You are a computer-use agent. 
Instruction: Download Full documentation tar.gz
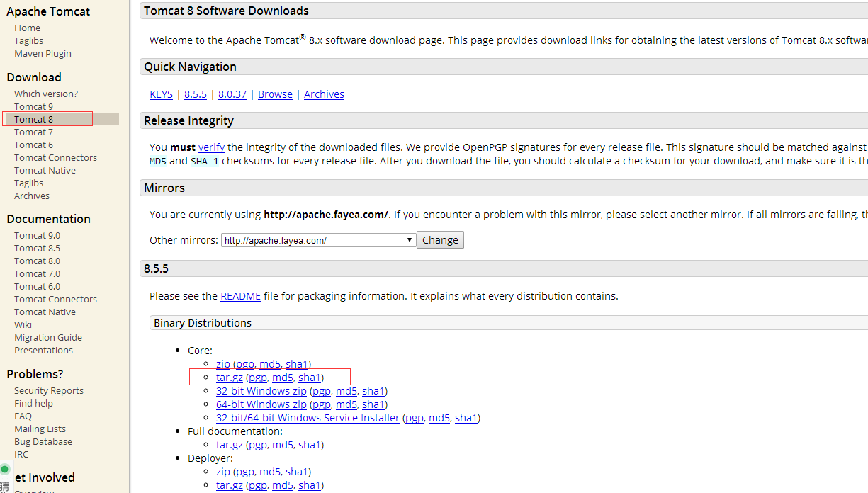[229, 445]
